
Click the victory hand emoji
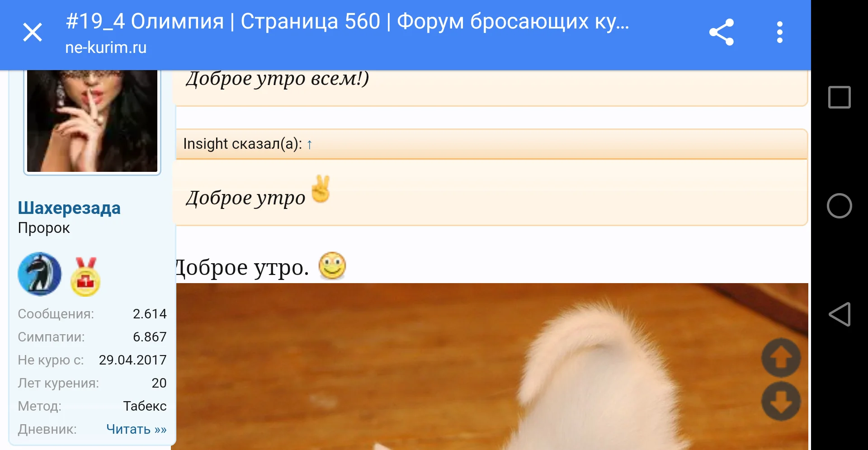tap(321, 189)
